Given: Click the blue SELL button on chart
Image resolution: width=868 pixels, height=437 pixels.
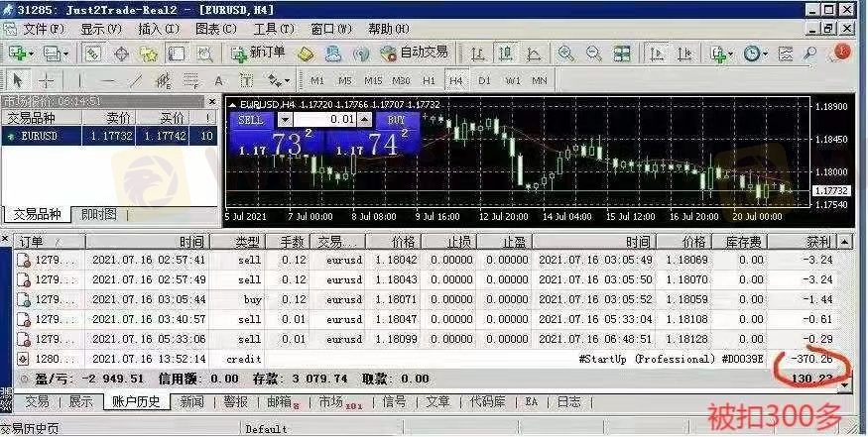Looking at the screenshot, I should [x=251, y=120].
